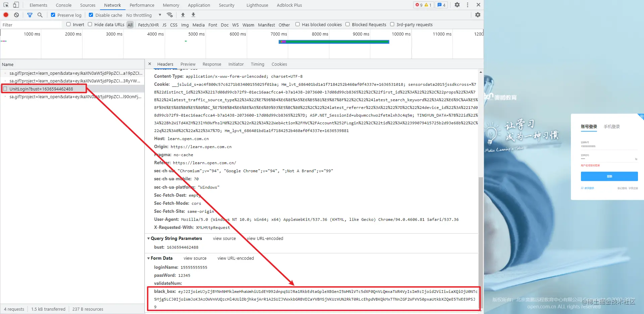Click the long request bar in timeline overview
The width and height of the screenshot is (644, 314).
point(334,42)
